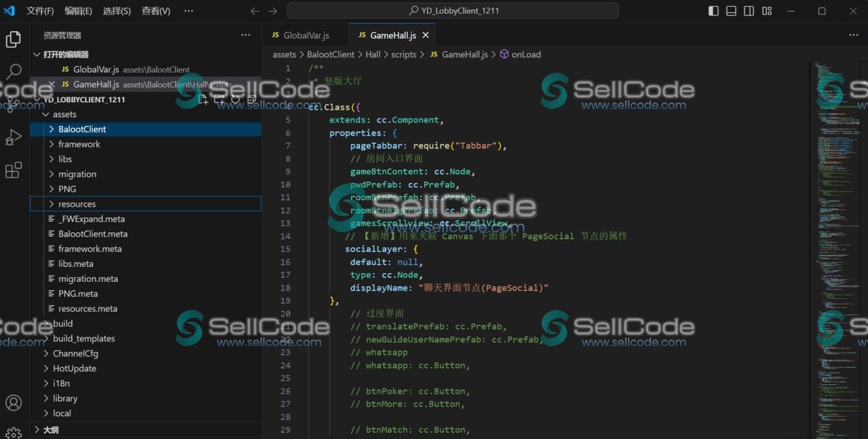The height and width of the screenshot is (439, 868).
Task: Refresh the Explorer with the refresh icon
Action: coord(235,99)
